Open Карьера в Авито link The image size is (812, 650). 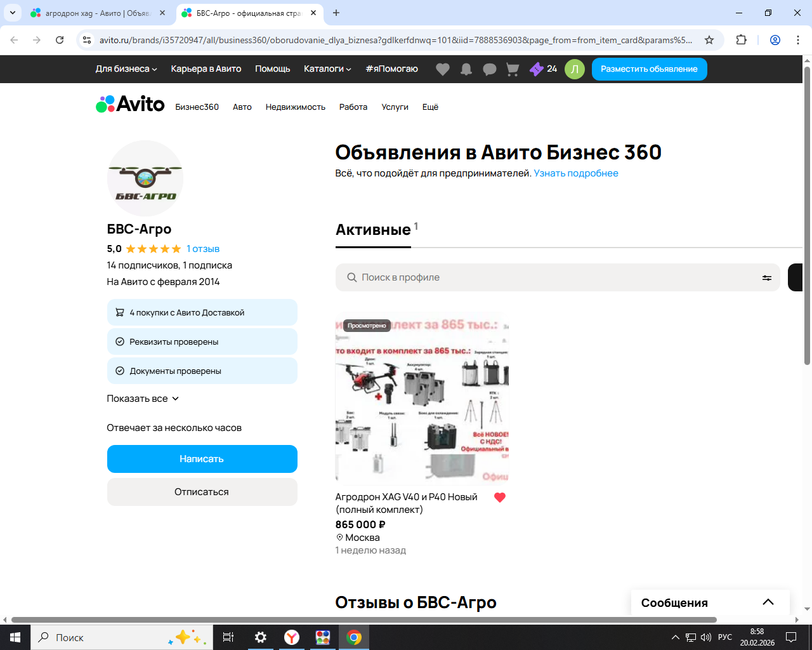206,69
